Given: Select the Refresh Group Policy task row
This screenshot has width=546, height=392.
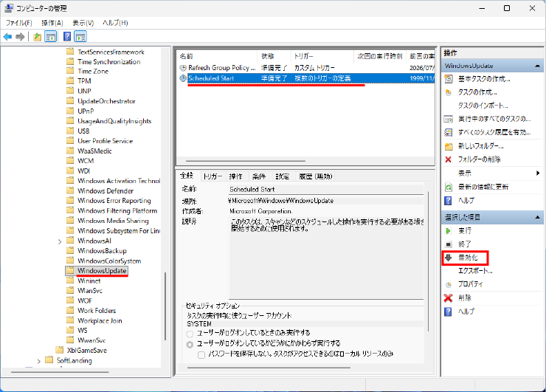Looking at the screenshot, I should coord(306,68).
